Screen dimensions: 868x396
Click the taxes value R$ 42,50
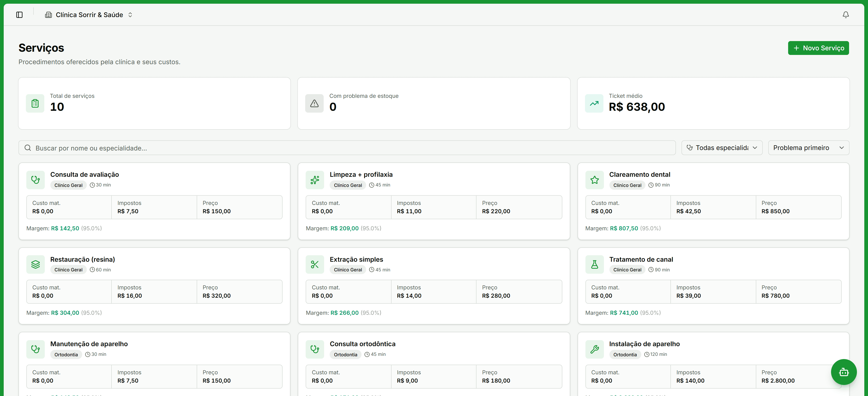pos(688,211)
